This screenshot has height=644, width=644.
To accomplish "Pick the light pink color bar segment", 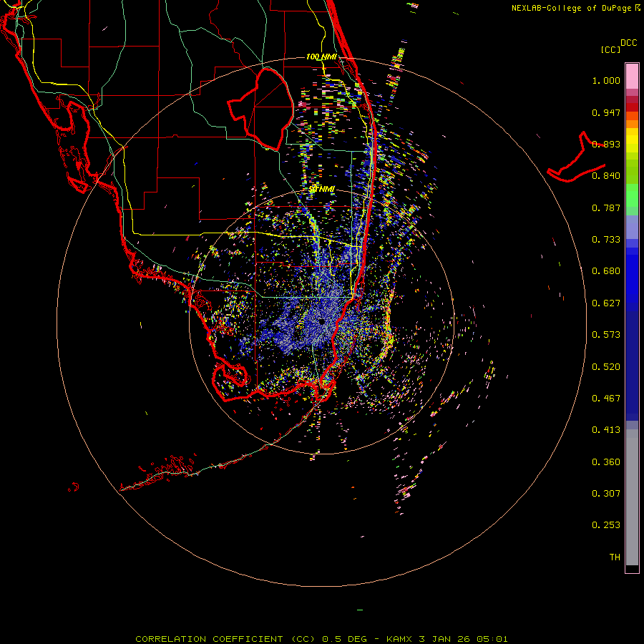I will click(632, 77).
